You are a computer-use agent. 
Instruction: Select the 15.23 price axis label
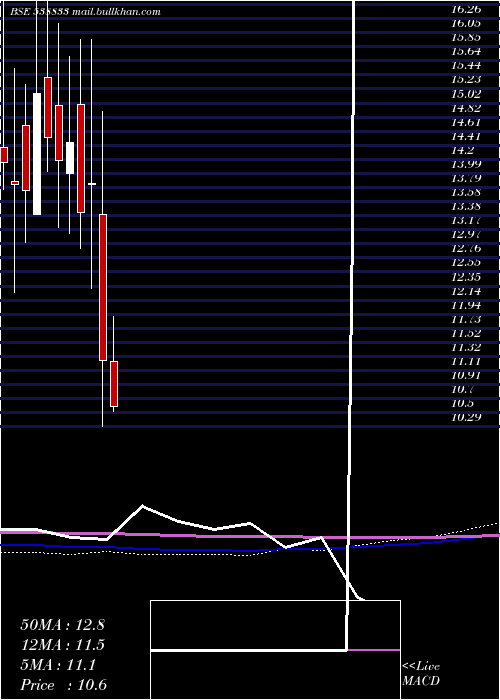click(x=466, y=79)
